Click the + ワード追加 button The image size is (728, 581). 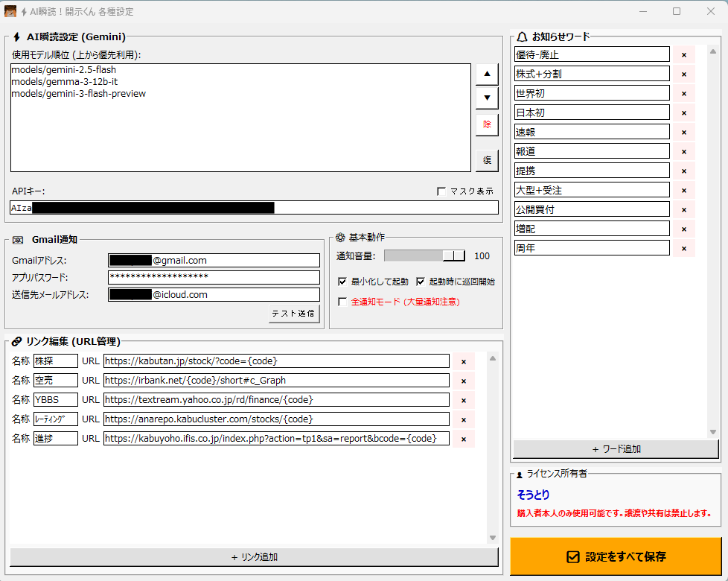pos(616,449)
